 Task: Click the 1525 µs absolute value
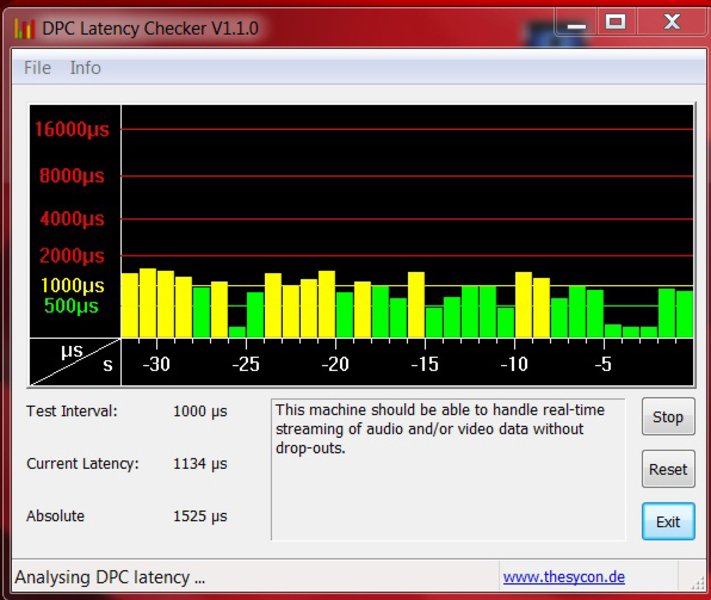[x=200, y=516]
